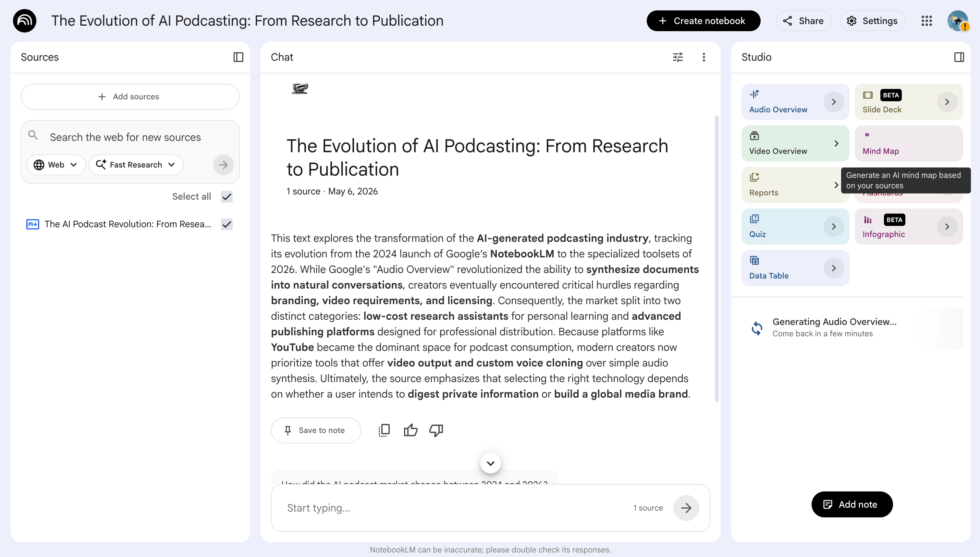The width and height of the screenshot is (980, 557).
Task: Click the Generating Audio Overview status
Action: point(834,328)
